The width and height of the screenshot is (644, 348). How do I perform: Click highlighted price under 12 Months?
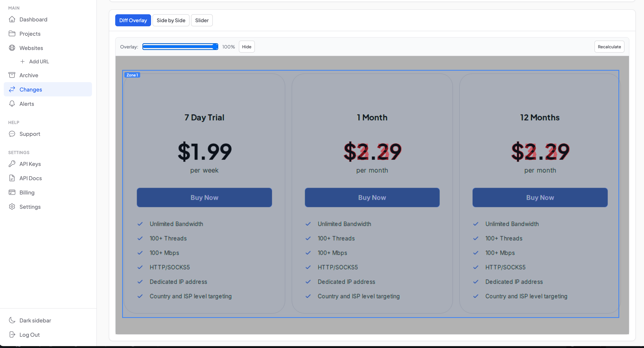(540, 151)
